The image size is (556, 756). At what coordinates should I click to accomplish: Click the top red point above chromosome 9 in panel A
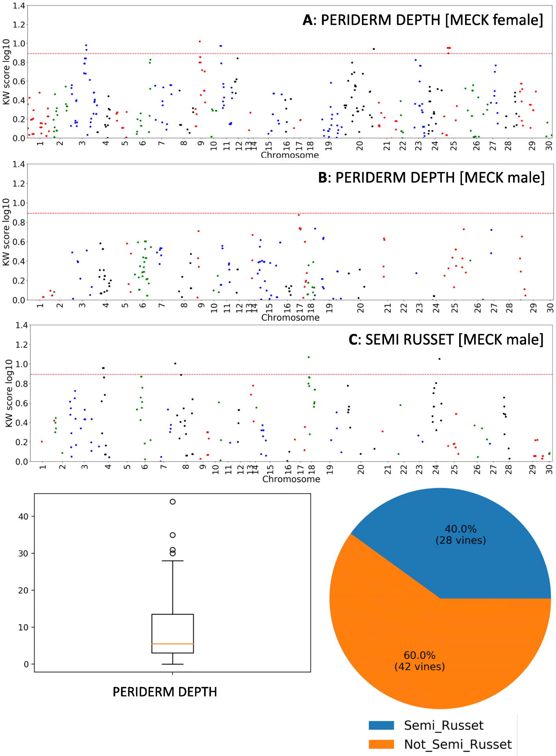pos(199,41)
